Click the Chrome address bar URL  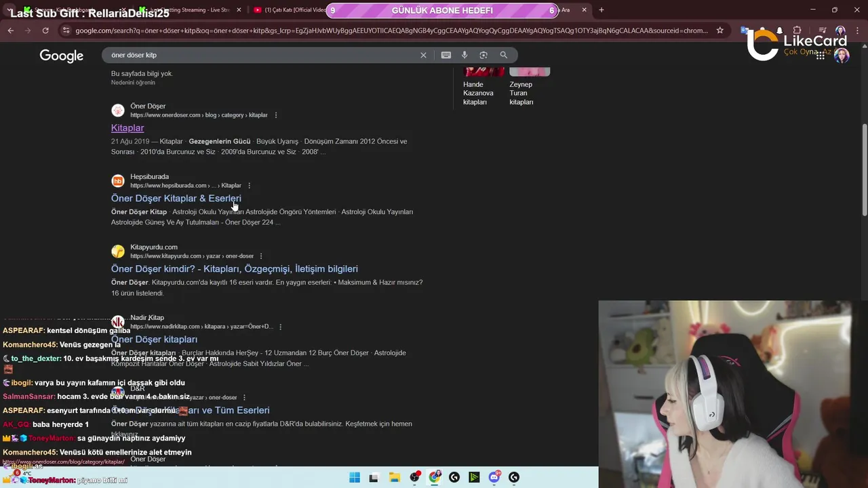click(x=391, y=30)
